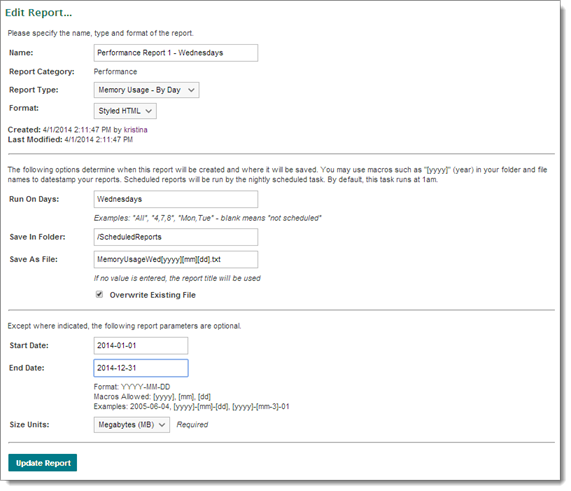The image size is (571, 491).
Task: Open the kristina user link
Action: pyautogui.click(x=135, y=130)
